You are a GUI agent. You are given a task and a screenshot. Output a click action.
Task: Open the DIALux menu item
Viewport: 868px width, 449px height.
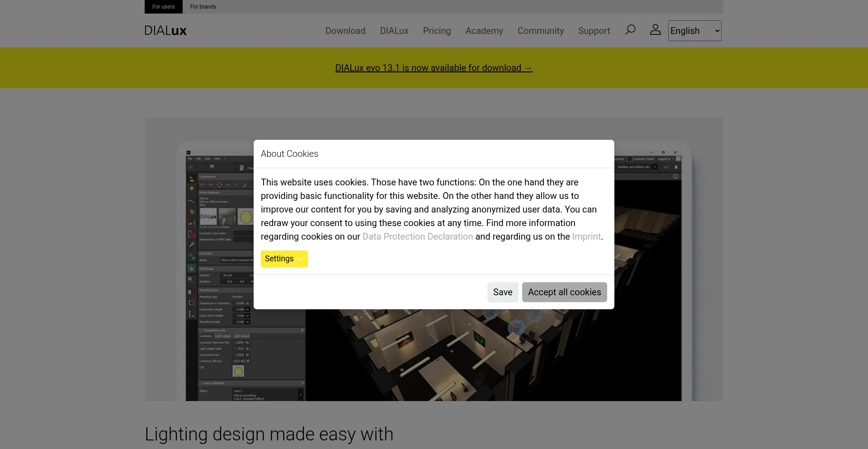[x=394, y=31]
